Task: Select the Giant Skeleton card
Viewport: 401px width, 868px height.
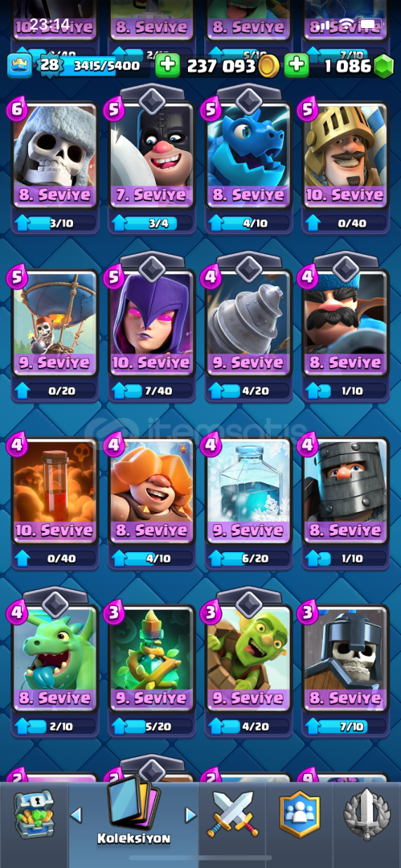Action: (x=55, y=157)
